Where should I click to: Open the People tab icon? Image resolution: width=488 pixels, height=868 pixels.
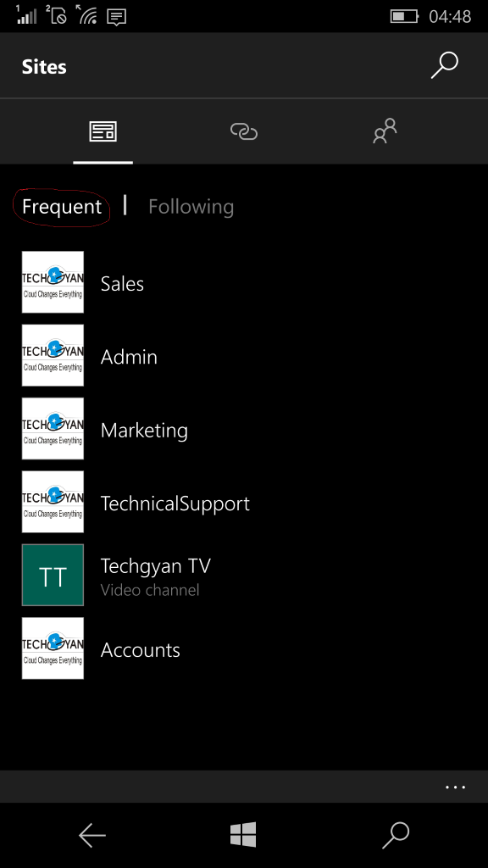pos(384,131)
